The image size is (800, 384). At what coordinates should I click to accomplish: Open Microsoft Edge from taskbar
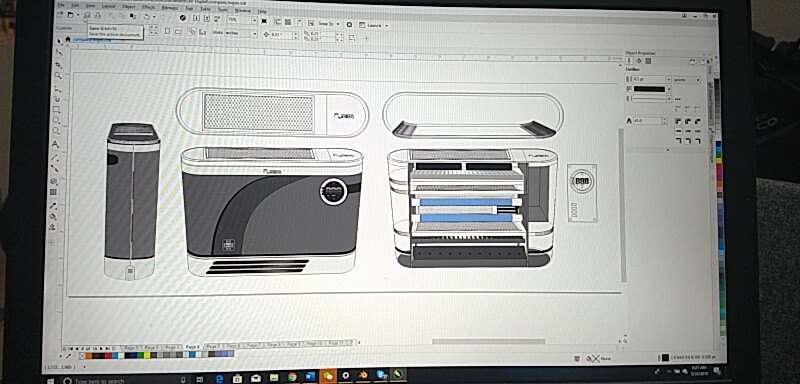219,379
